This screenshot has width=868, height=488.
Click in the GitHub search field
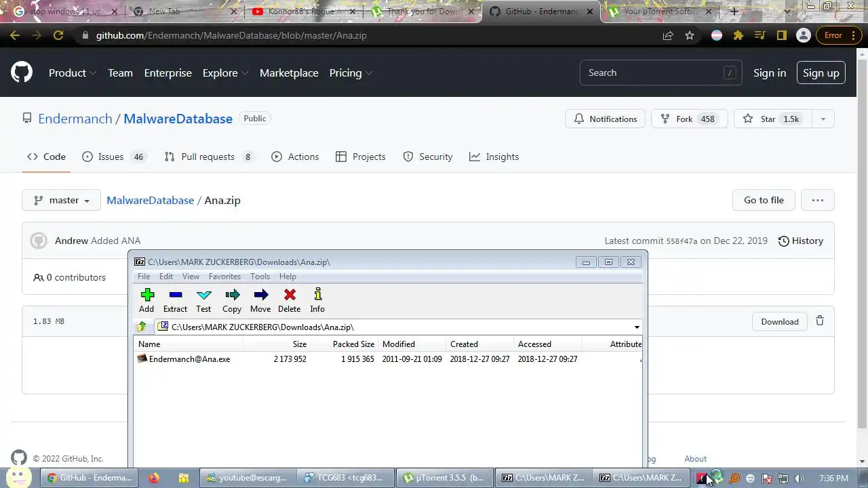(660, 73)
